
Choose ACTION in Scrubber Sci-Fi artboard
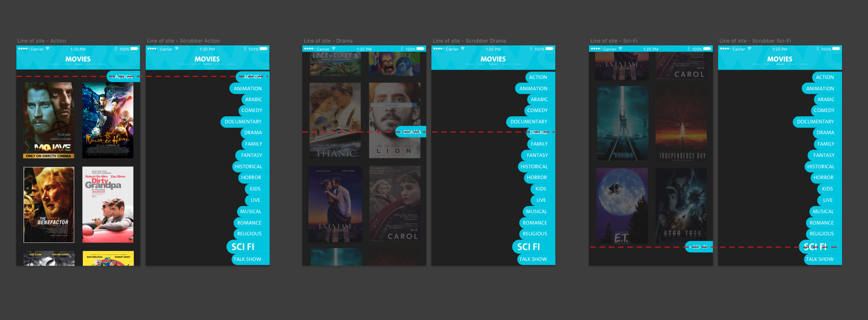tap(826, 77)
